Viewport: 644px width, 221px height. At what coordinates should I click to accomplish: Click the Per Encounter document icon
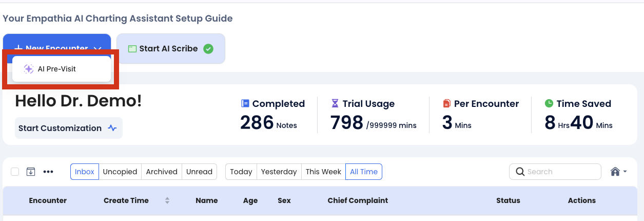[x=446, y=104]
